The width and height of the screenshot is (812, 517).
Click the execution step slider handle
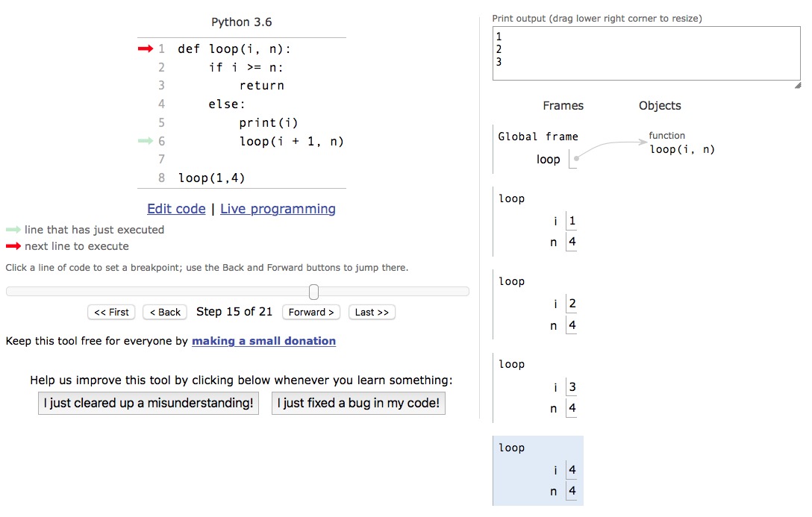(x=313, y=292)
